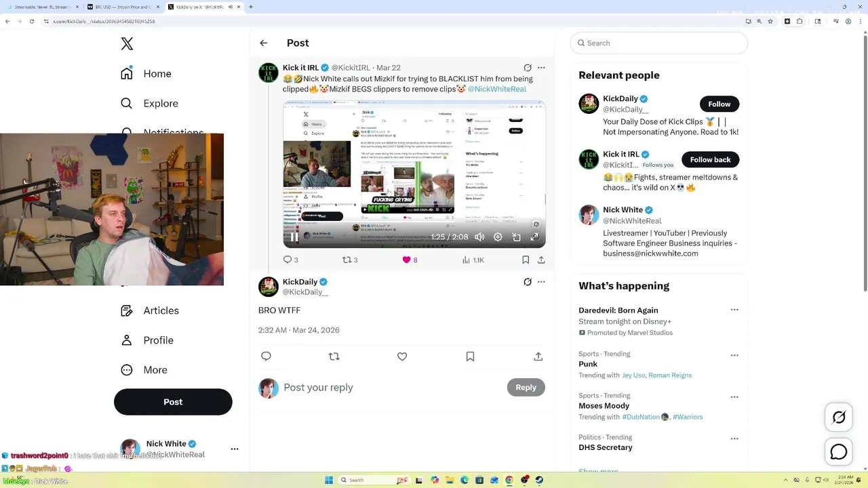Unlike the Kick it IRL post (pink heart)

pyautogui.click(x=410, y=260)
